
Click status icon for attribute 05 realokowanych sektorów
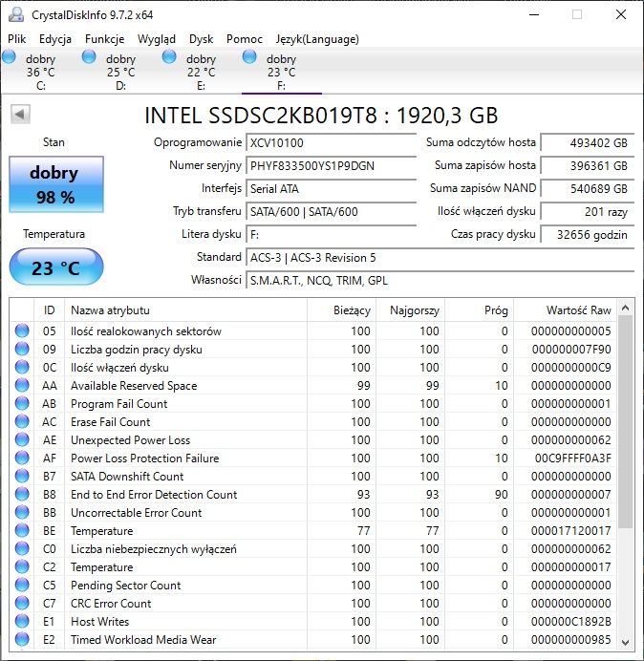tap(22, 330)
